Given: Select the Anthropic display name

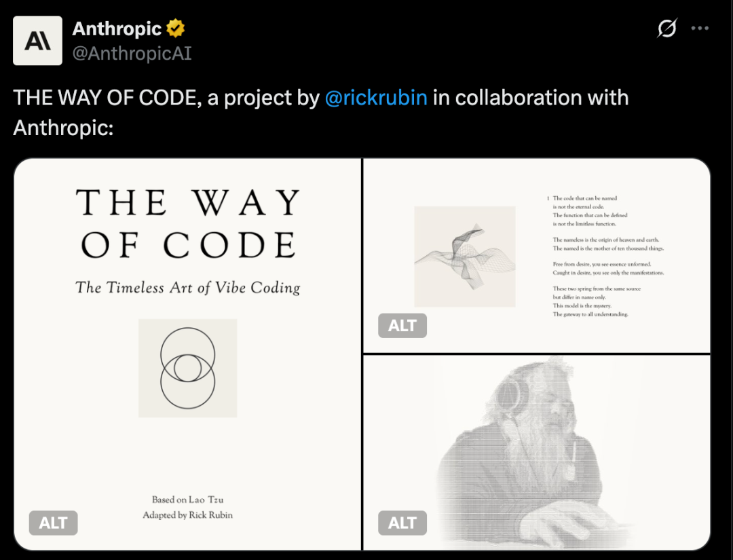Looking at the screenshot, I should tap(117, 29).
